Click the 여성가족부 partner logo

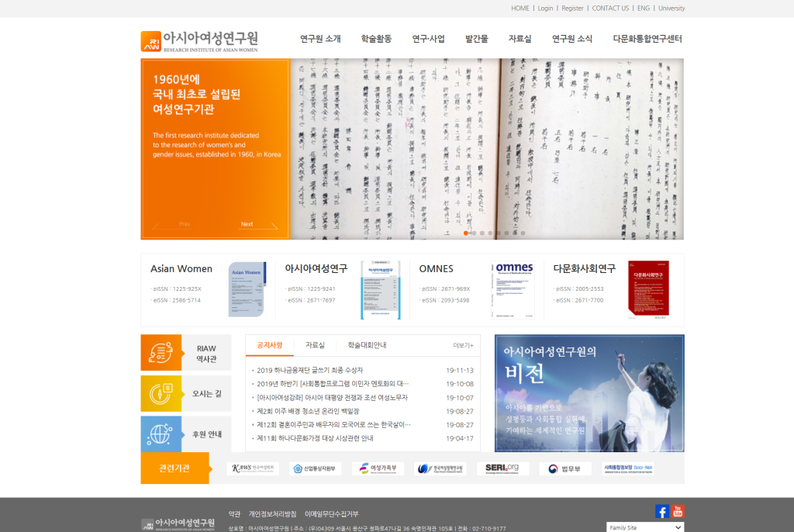[378, 468]
